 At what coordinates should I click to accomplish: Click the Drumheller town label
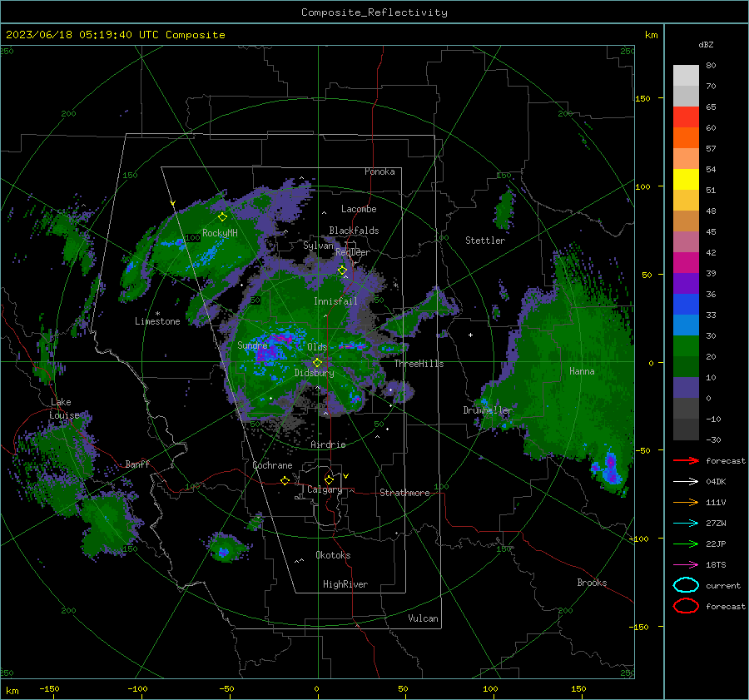tap(488, 410)
